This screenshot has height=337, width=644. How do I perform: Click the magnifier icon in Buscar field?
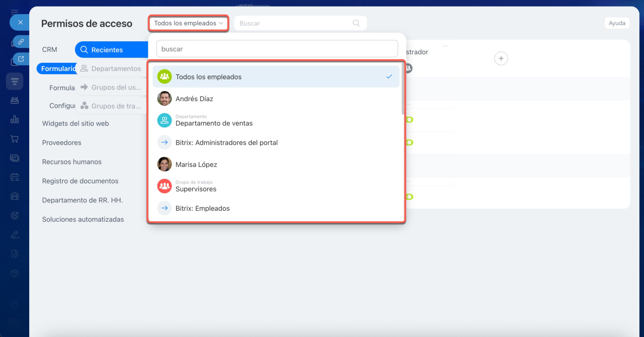pyautogui.click(x=356, y=23)
